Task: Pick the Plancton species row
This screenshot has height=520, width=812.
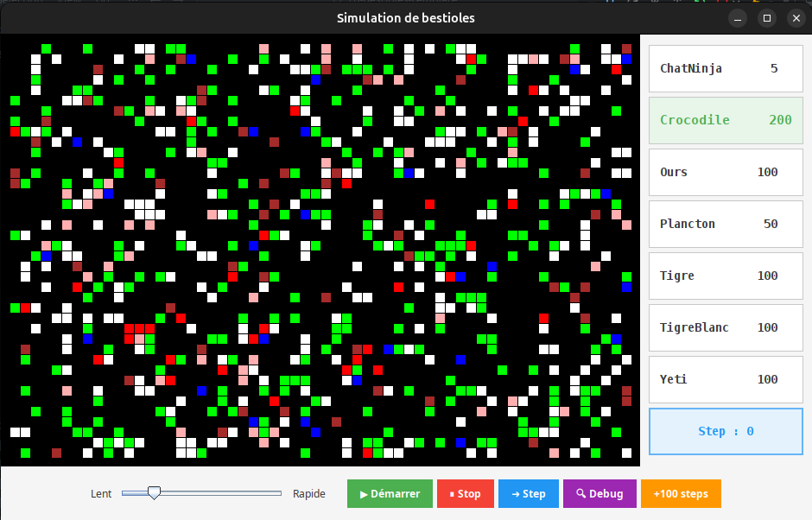Action: (726, 225)
